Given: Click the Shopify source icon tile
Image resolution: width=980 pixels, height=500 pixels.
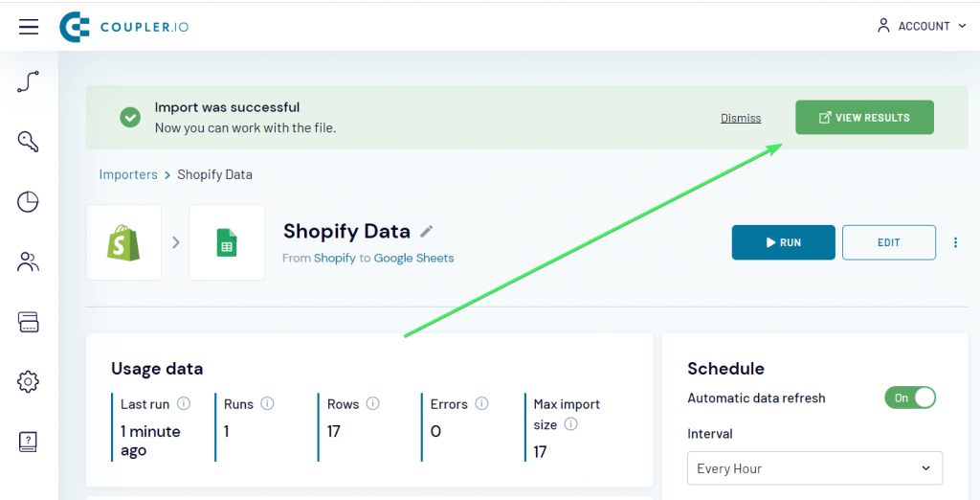Looking at the screenshot, I should [x=123, y=242].
